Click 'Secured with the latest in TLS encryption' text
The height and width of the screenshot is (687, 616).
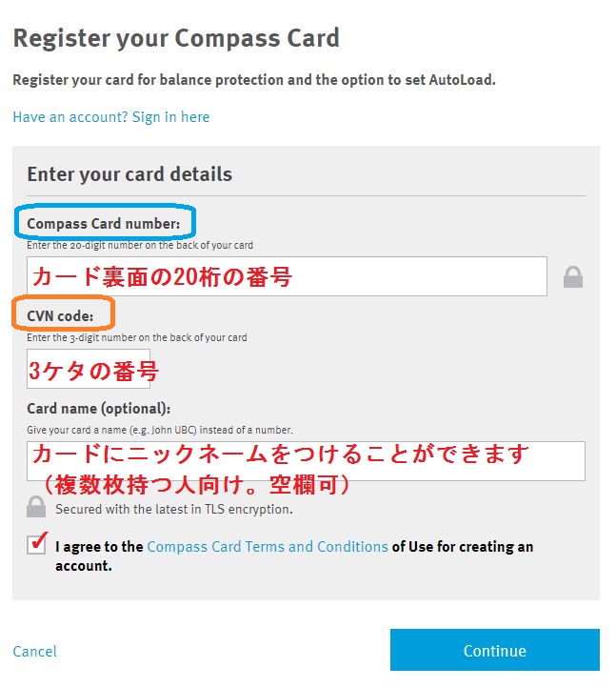pyautogui.click(x=173, y=509)
